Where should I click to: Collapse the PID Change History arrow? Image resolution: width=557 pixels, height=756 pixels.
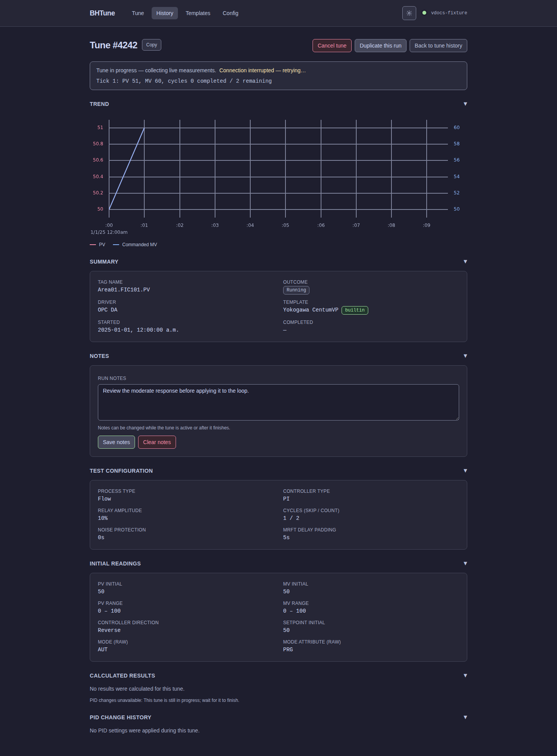[x=465, y=717]
